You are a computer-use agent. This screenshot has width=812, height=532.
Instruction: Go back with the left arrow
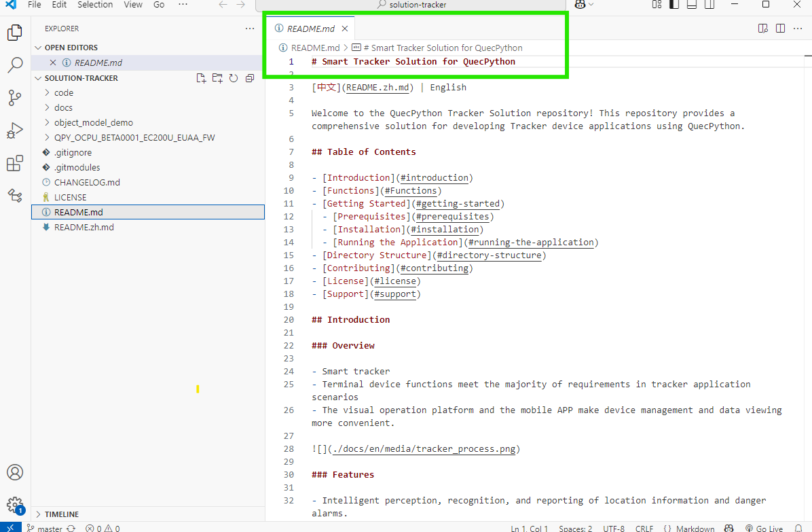point(223,5)
